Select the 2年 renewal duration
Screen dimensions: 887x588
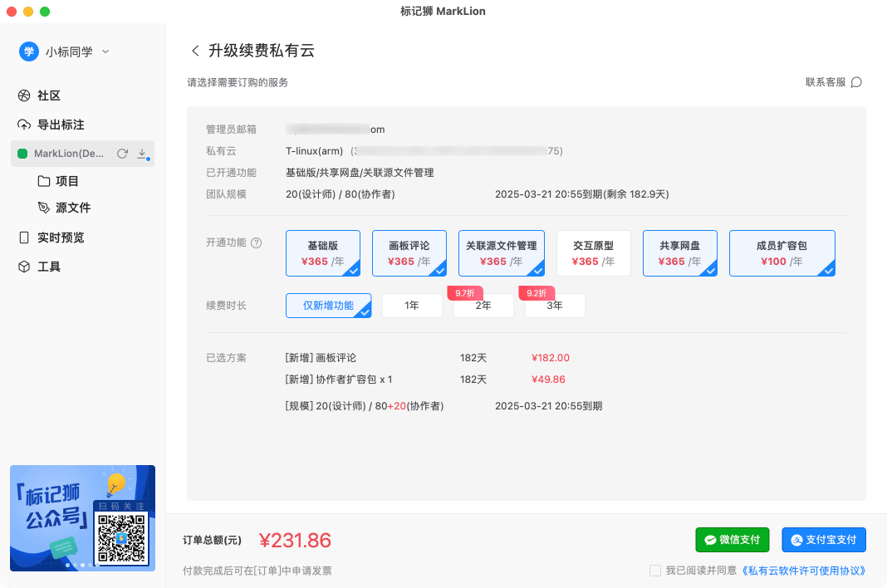(x=483, y=306)
